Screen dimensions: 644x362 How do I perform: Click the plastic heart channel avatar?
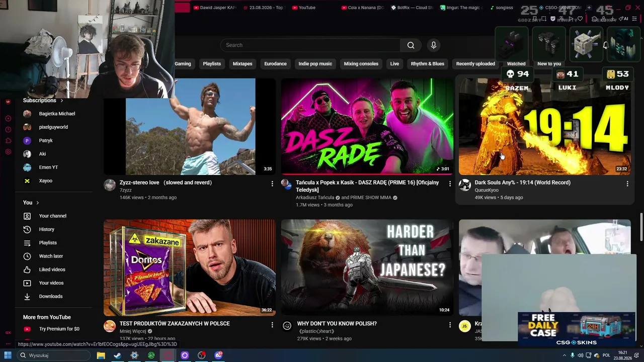click(287, 326)
